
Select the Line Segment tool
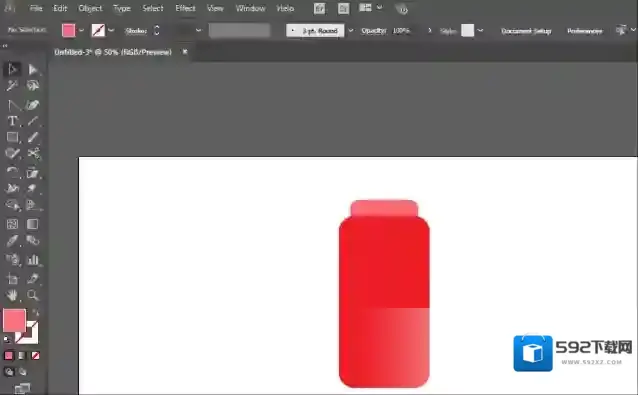coord(33,121)
